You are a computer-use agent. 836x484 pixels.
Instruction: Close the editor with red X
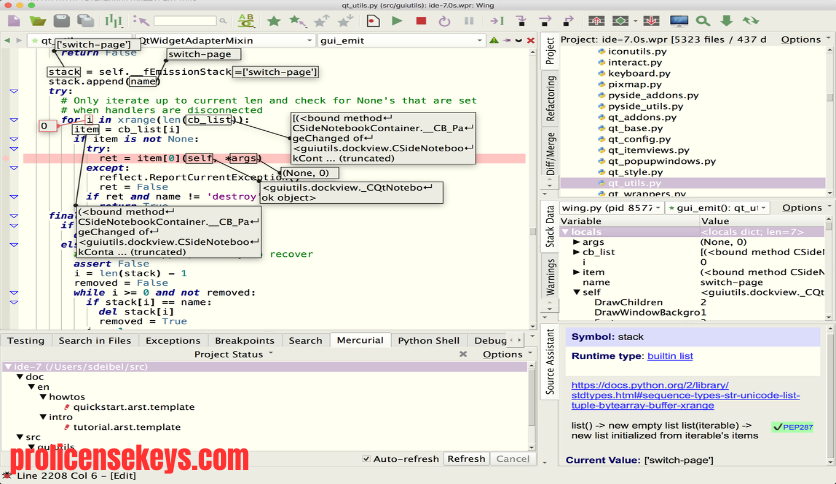(530, 41)
